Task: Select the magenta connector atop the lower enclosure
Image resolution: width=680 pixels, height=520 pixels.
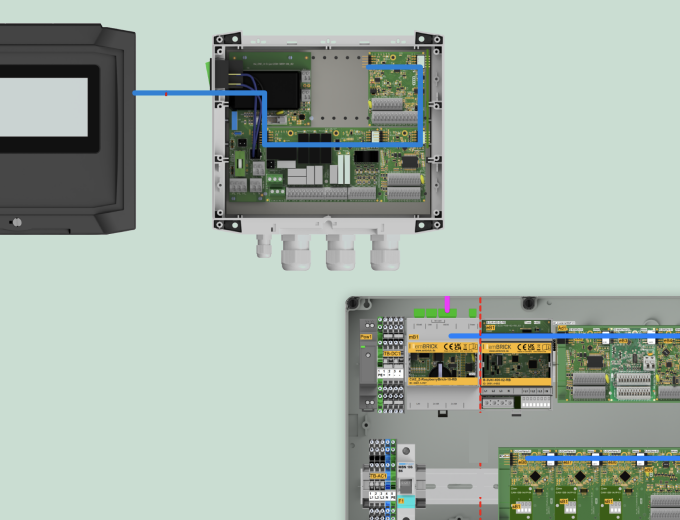Action: click(x=447, y=303)
